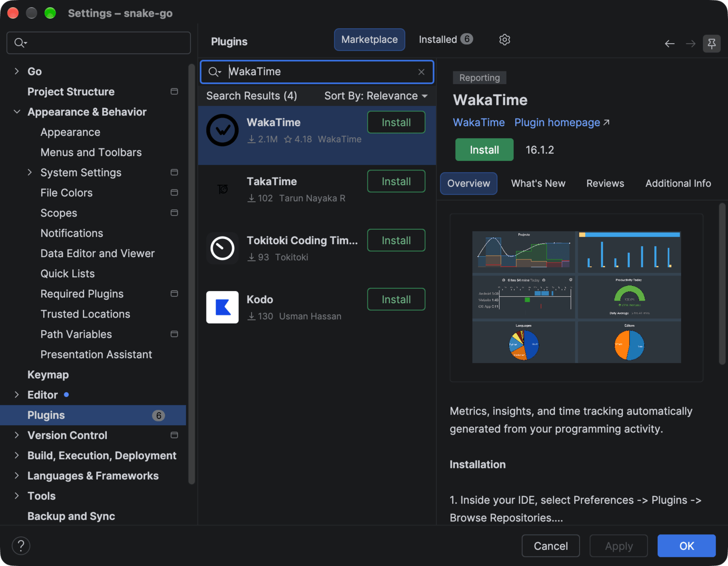Open the Additional Info tab

pyautogui.click(x=678, y=183)
